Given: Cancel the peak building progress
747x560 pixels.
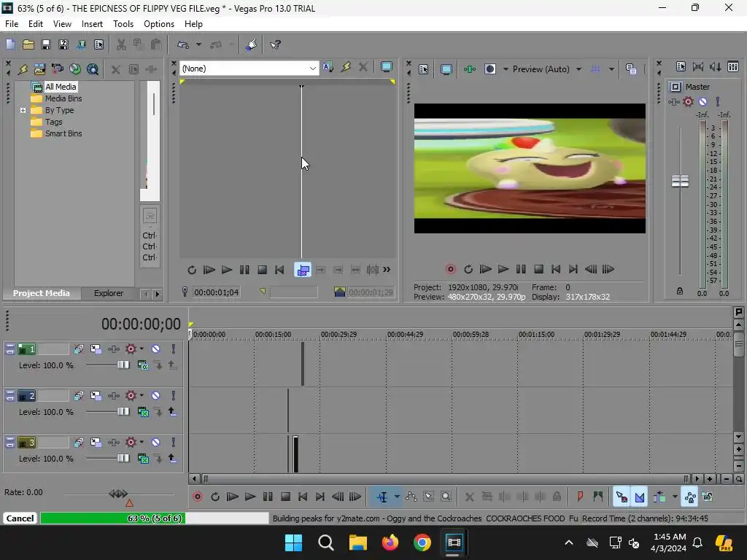Looking at the screenshot, I should pos(20,518).
